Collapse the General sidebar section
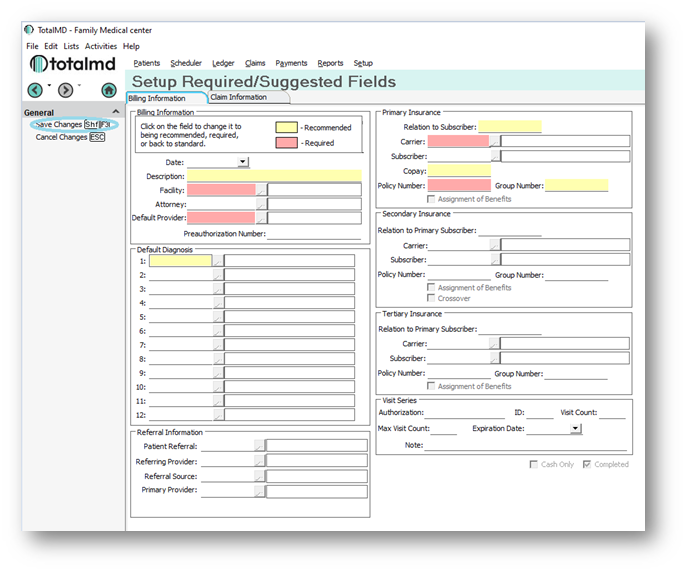The height and width of the screenshot is (573, 687). (x=115, y=113)
